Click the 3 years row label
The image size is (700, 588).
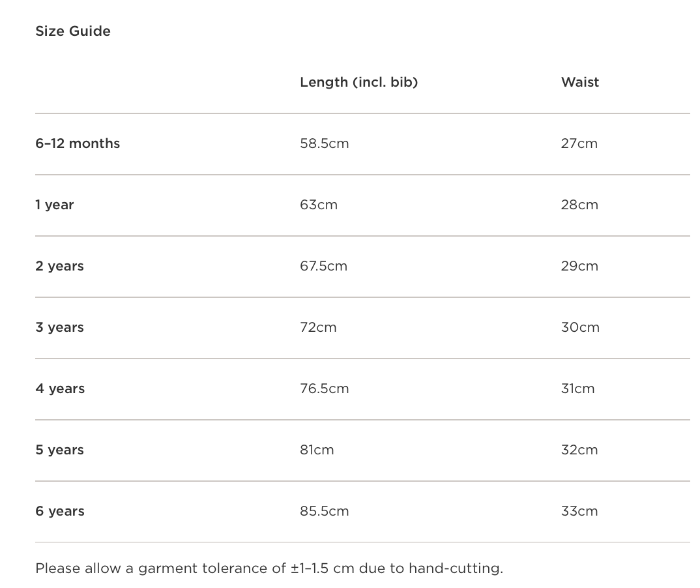tap(59, 327)
